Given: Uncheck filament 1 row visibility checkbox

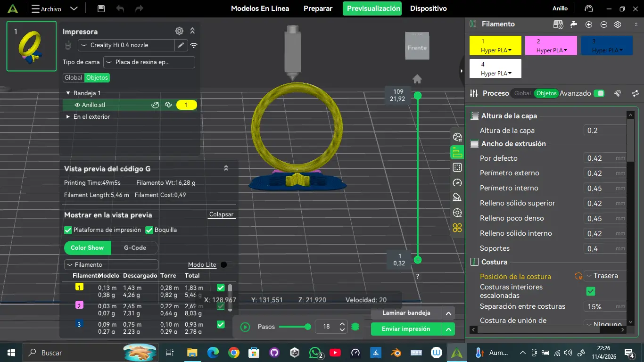Looking at the screenshot, I should pyautogui.click(x=220, y=288).
